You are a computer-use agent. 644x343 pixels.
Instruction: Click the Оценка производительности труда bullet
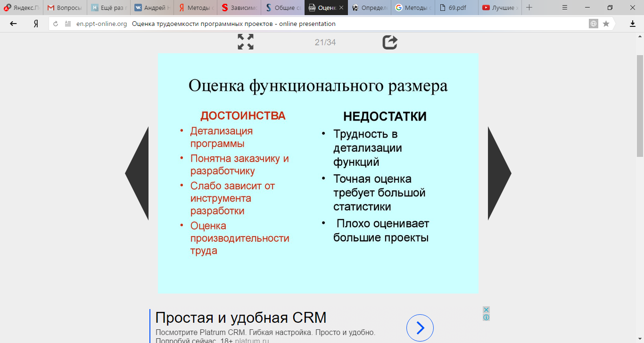coord(240,238)
